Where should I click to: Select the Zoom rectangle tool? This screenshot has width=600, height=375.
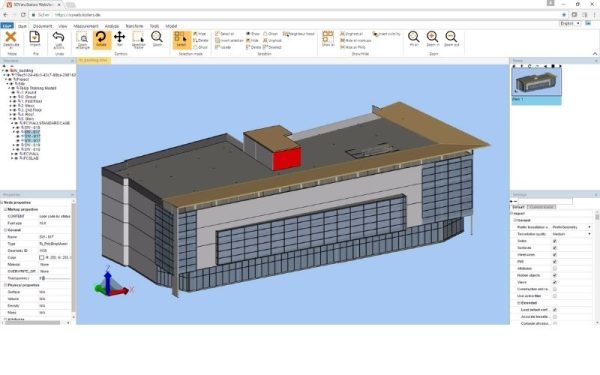[x=82, y=38]
